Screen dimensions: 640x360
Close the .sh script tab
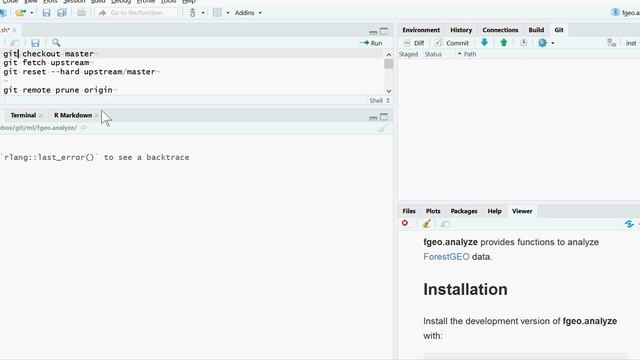click(x=14, y=30)
